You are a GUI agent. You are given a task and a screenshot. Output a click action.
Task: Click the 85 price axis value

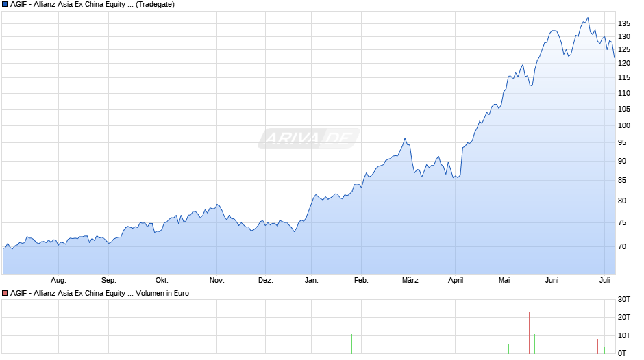(622, 180)
